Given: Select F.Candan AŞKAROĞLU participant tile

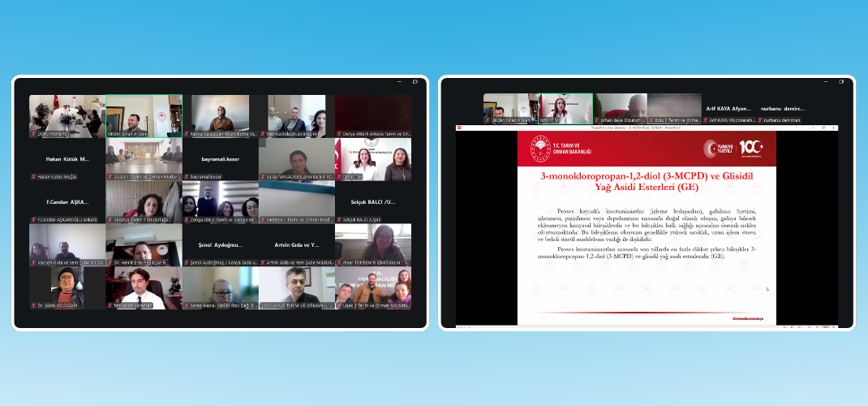Looking at the screenshot, I should 67,201.
